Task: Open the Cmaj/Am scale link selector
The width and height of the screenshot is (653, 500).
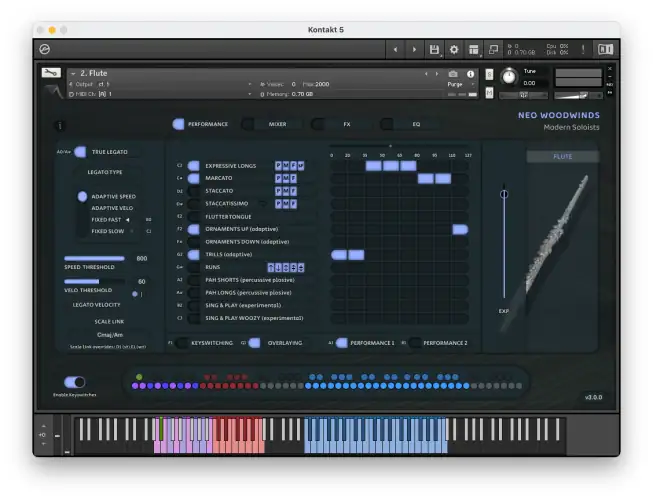Action: (110, 335)
